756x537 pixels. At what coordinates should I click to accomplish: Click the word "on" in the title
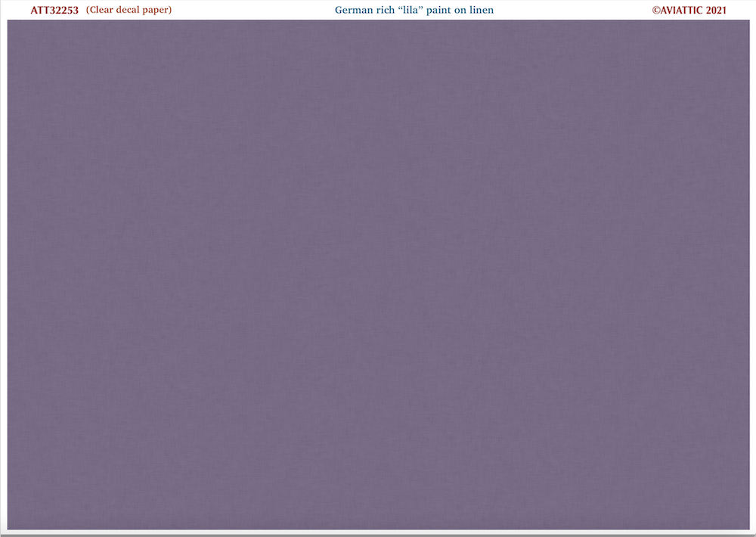click(x=460, y=11)
